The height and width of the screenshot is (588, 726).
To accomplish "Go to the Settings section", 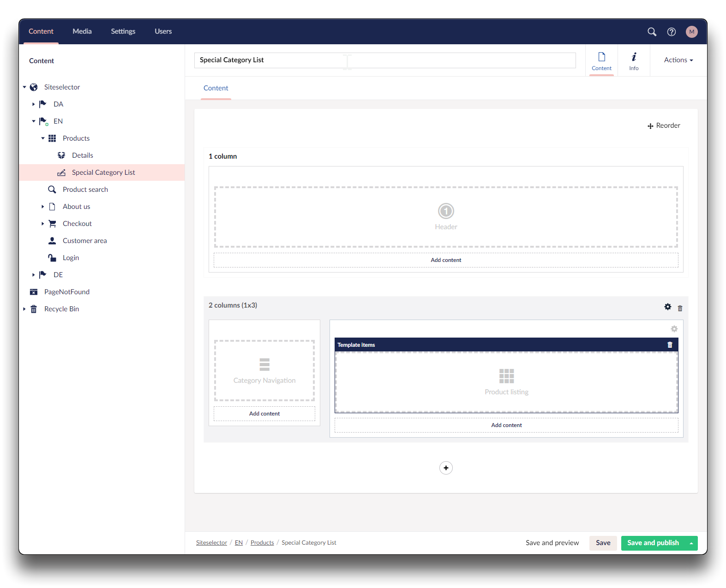I will (123, 31).
